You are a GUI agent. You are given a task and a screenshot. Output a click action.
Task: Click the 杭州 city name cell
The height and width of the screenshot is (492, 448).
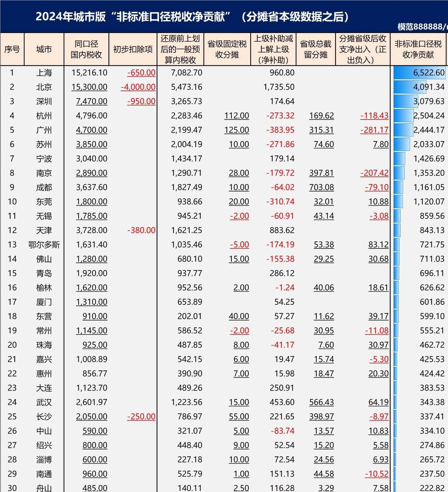tap(44, 116)
